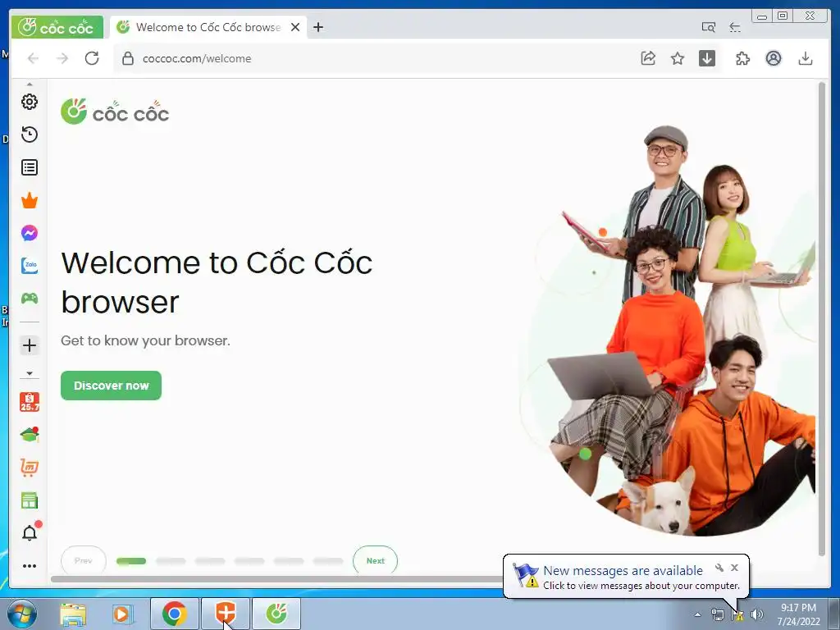Close the Welcome to Cốc Cốc tab
The image size is (840, 630).
coord(295,27)
